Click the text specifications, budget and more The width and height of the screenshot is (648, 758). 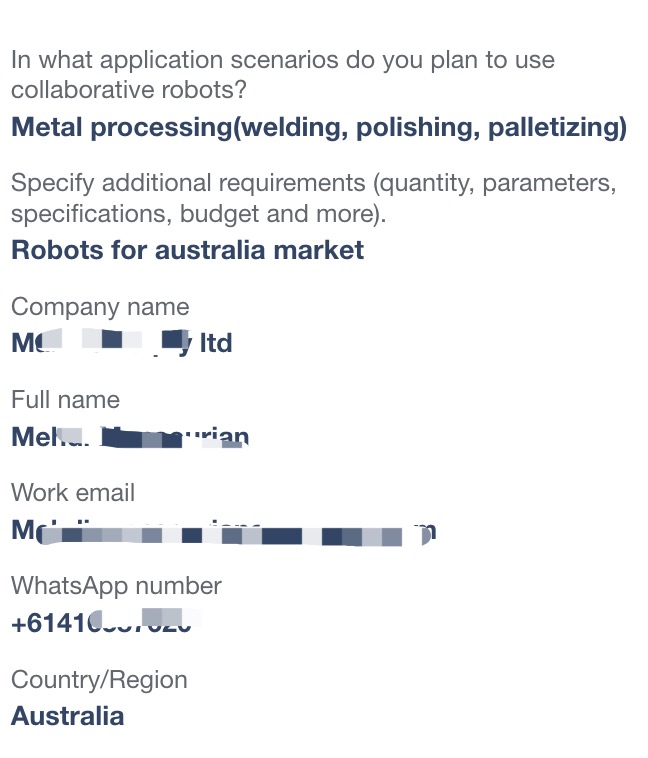[198, 214]
